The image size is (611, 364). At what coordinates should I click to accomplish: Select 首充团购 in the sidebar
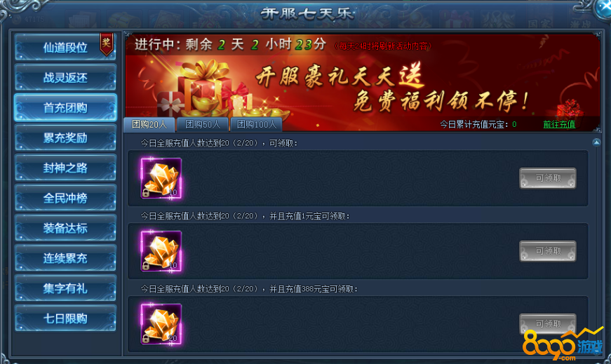pyautogui.click(x=65, y=107)
